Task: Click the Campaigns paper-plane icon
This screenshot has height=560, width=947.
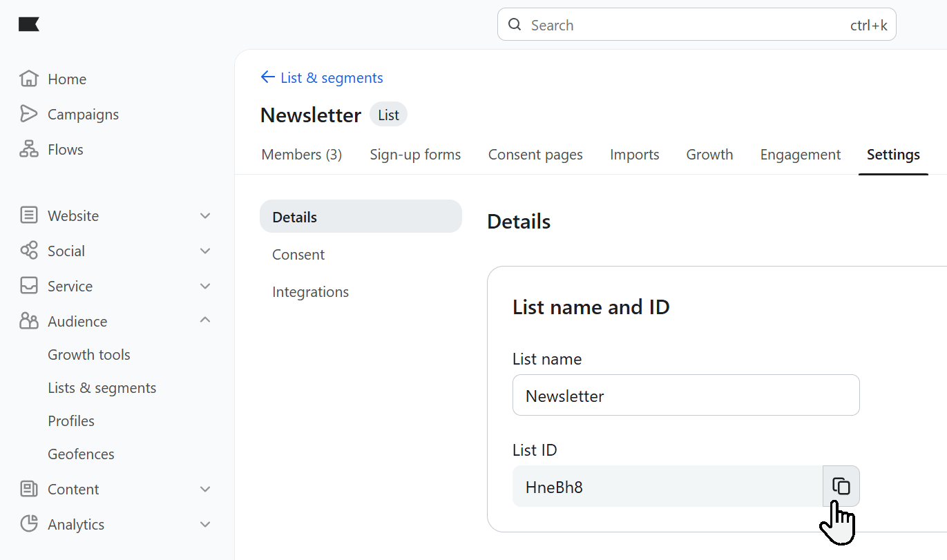Action: point(28,114)
